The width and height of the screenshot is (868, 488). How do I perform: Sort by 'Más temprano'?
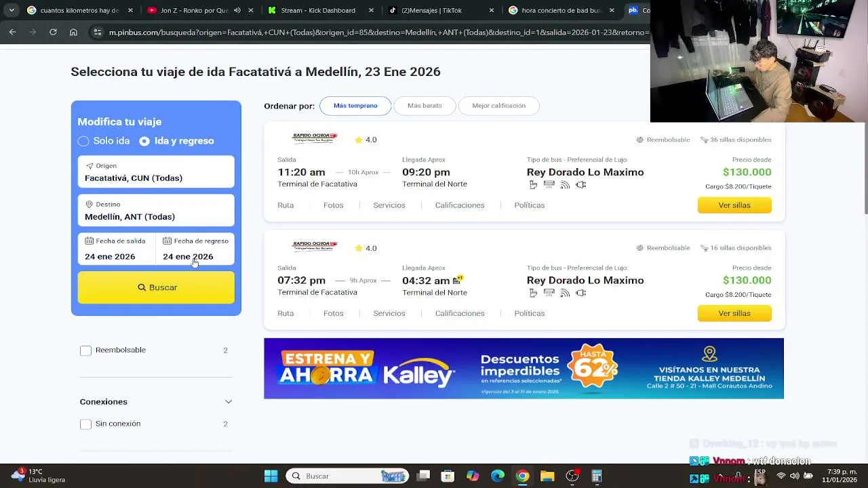coord(355,106)
